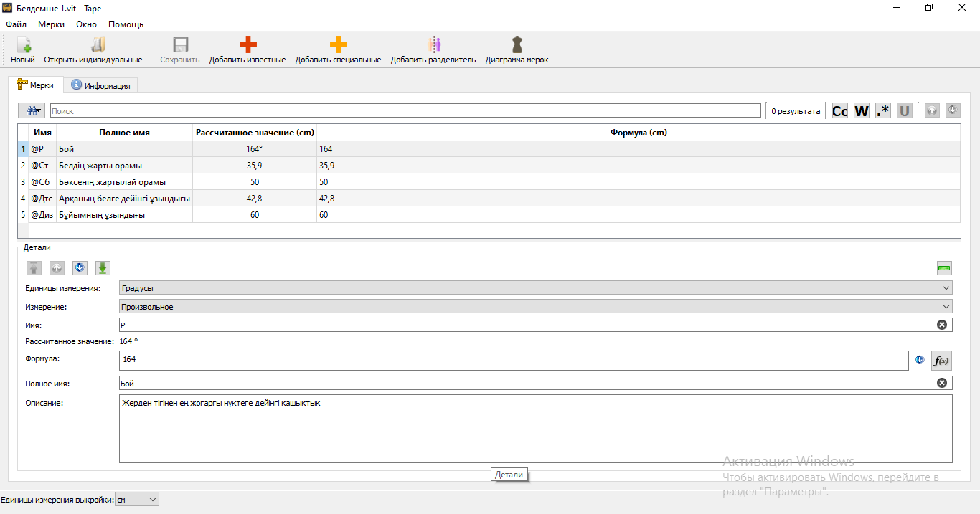Move measurement to top in Детали

tap(34, 268)
